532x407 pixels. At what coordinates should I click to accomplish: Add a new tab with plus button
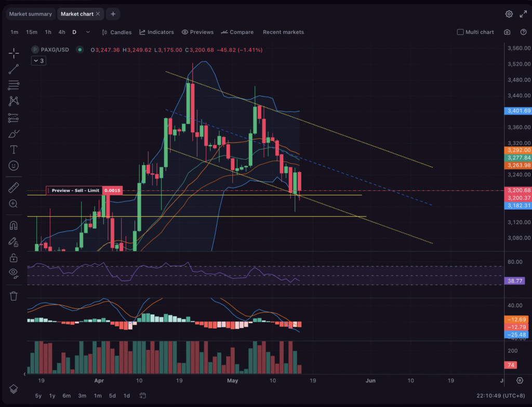pyautogui.click(x=113, y=14)
